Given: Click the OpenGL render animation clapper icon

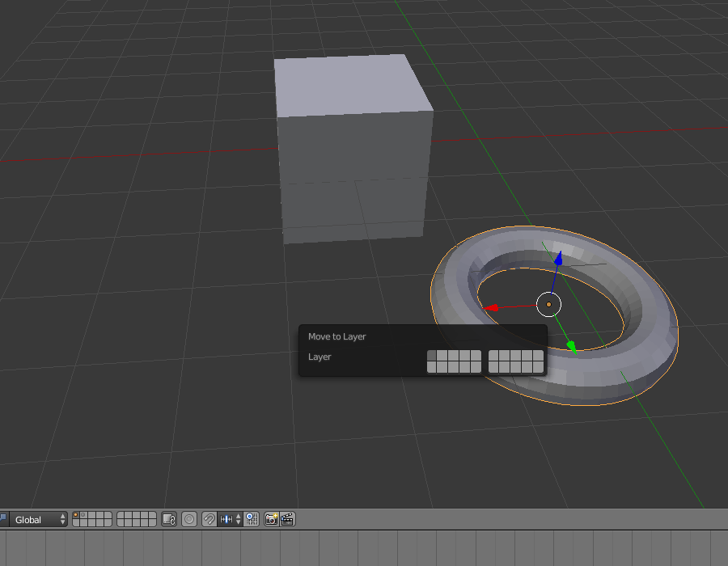Looking at the screenshot, I should [287, 520].
